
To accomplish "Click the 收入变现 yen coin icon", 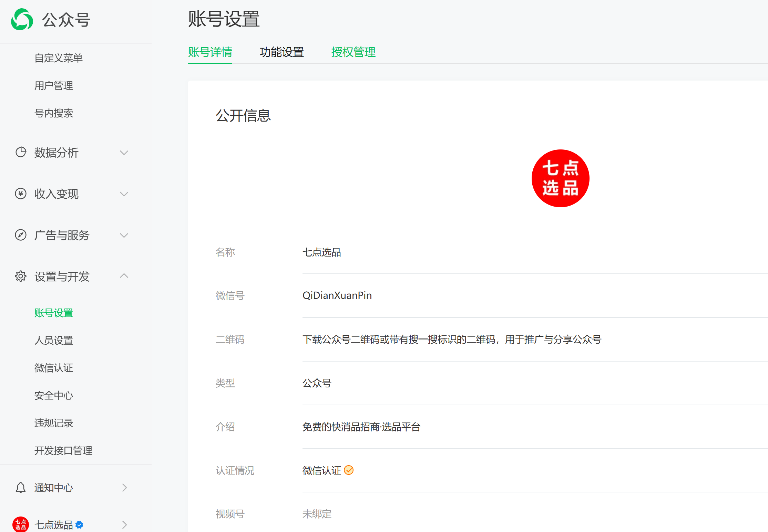I will [x=21, y=194].
